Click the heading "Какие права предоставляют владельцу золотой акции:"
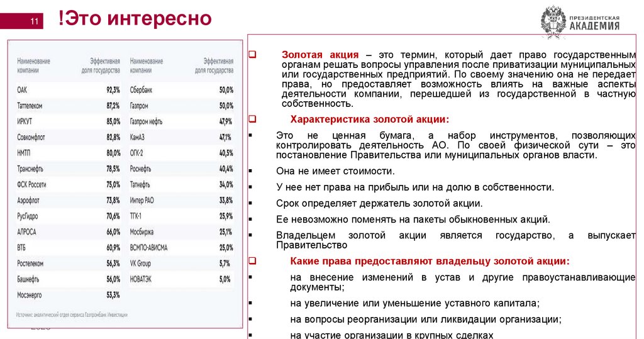 [x=430, y=262]
